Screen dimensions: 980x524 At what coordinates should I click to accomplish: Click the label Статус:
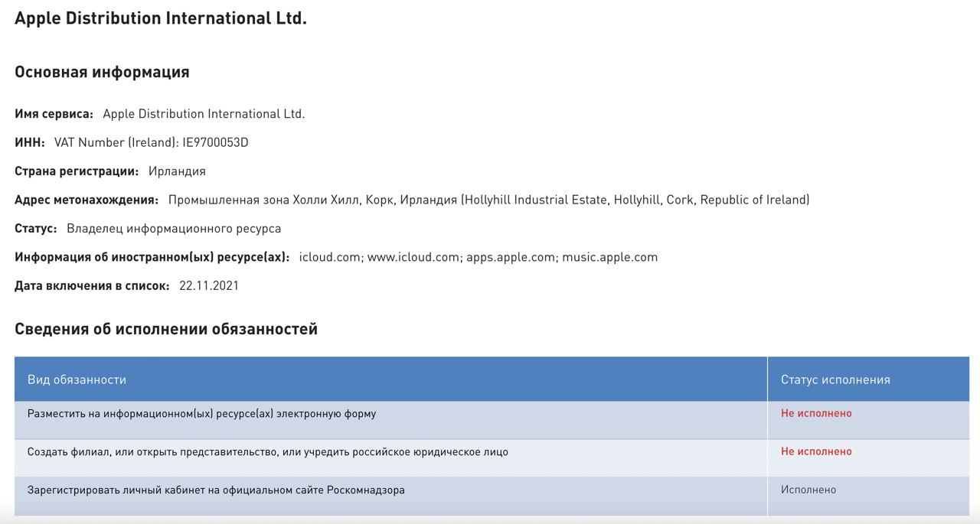click(36, 229)
